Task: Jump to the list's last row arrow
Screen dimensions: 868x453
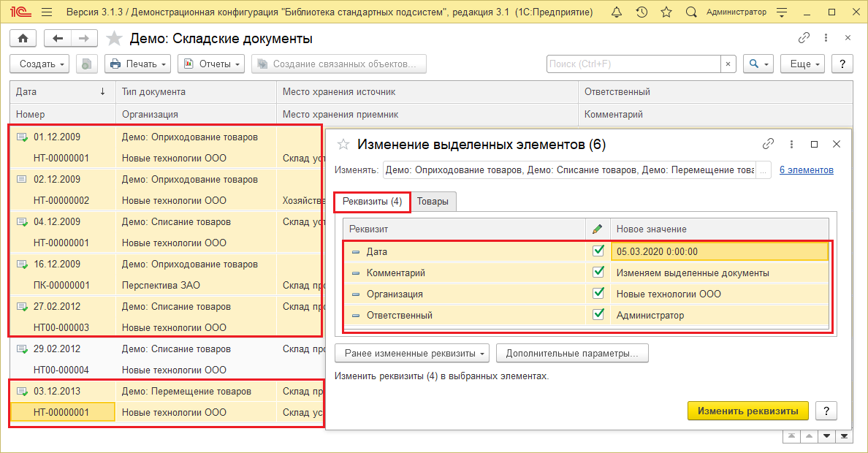Action: pyautogui.click(x=844, y=436)
